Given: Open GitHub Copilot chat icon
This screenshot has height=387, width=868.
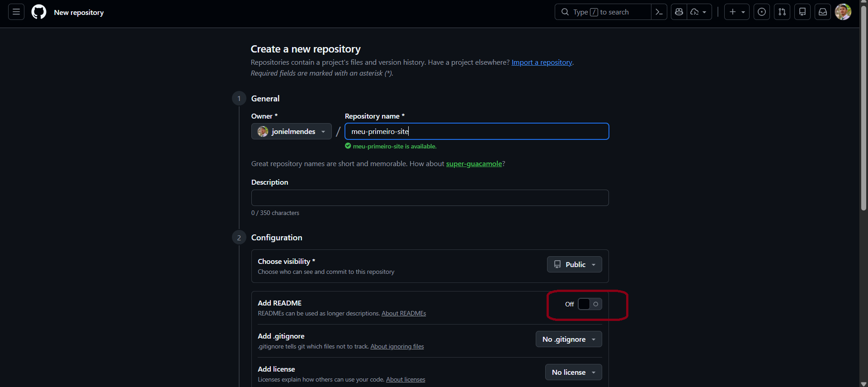Looking at the screenshot, I should pyautogui.click(x=679, y=12).
